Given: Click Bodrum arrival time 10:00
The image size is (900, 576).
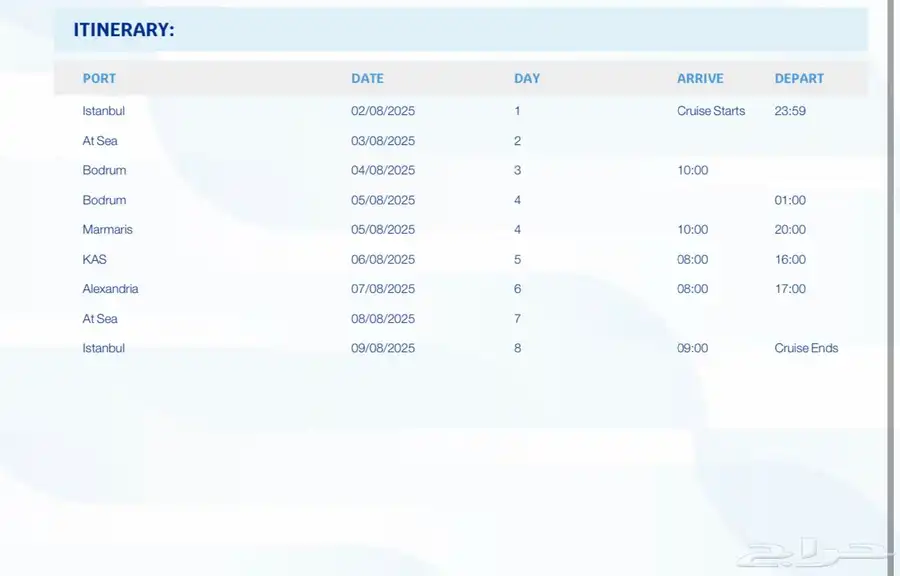Looking at the screenshot, I should click(692, 170).
